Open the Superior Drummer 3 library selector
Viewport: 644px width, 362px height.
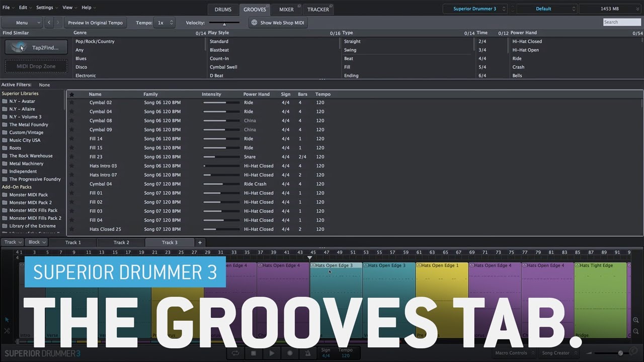(475, 9)
